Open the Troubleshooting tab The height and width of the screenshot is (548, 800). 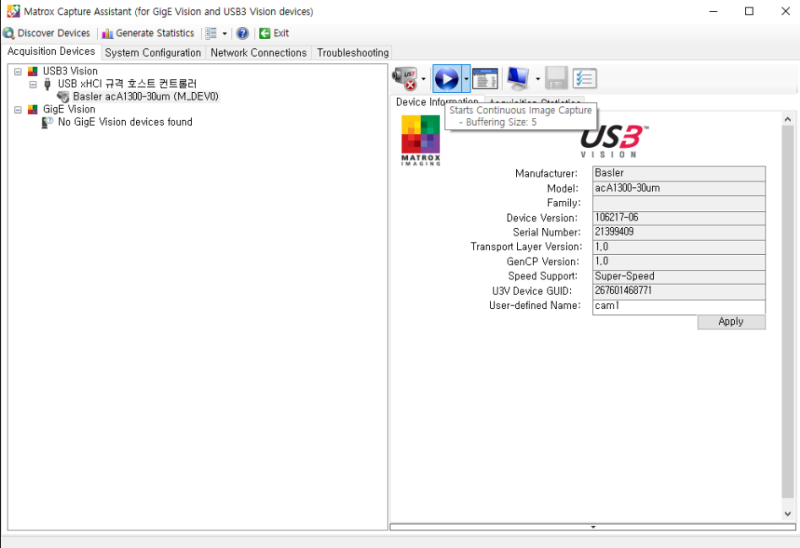point(353,53)
